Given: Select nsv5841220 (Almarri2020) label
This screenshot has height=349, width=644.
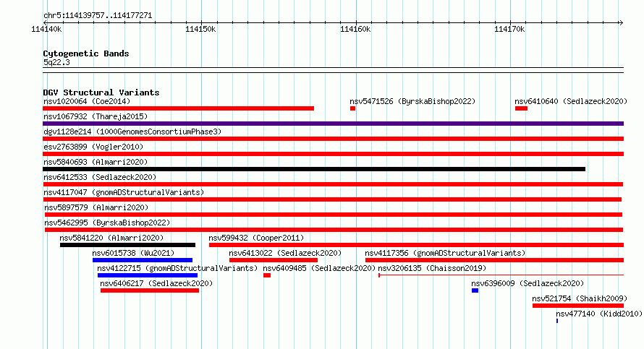Looking at the screenshot, I should (x=111, y=238).
